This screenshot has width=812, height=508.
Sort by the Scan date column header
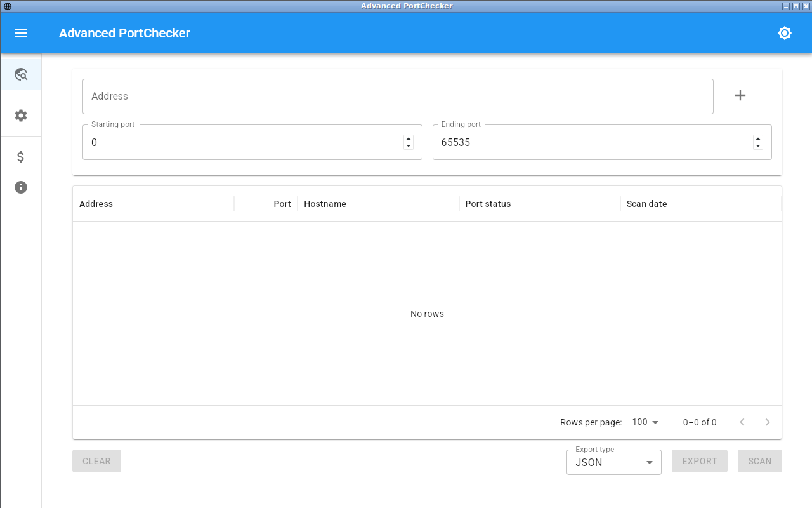(700, 204)
